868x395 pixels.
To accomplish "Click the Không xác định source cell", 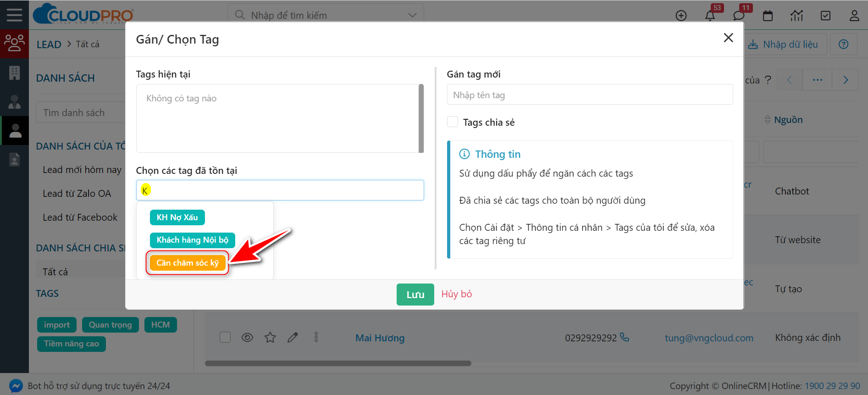I will click(808, 338).
